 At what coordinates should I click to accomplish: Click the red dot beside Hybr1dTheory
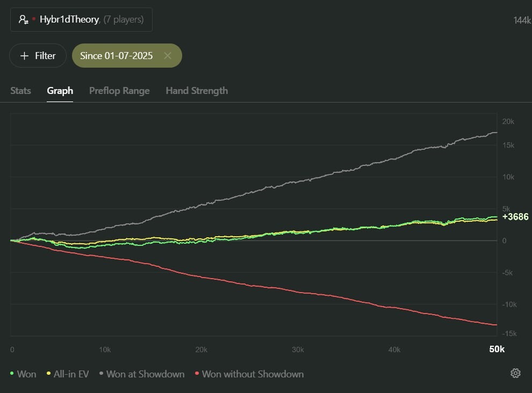point(34,19)
